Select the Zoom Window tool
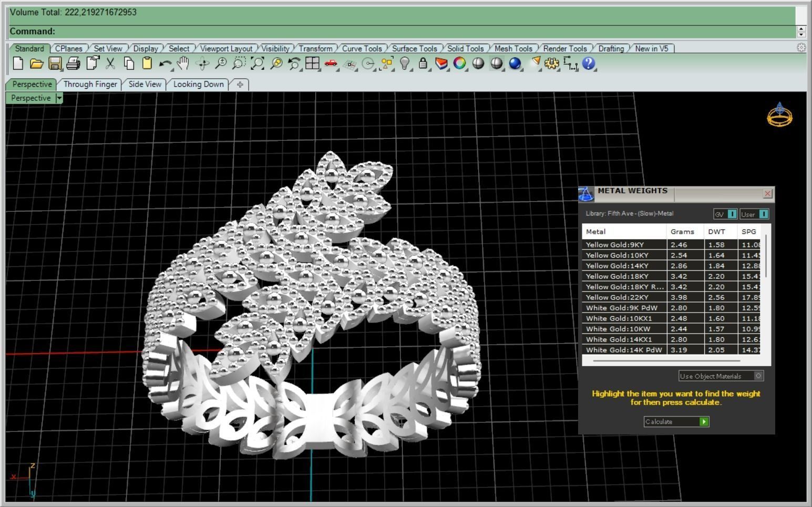This screenshot has height=507, width=812. pyautogui.click(x=239, y=64)
